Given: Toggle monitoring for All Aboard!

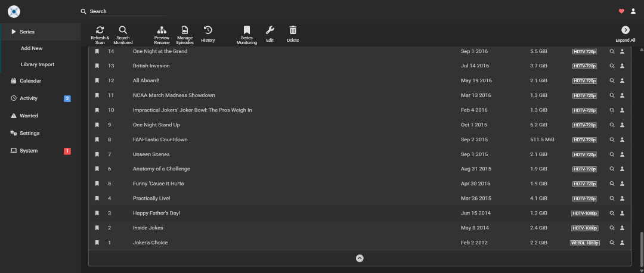Looking at the screenshot, I should [97, 80].
